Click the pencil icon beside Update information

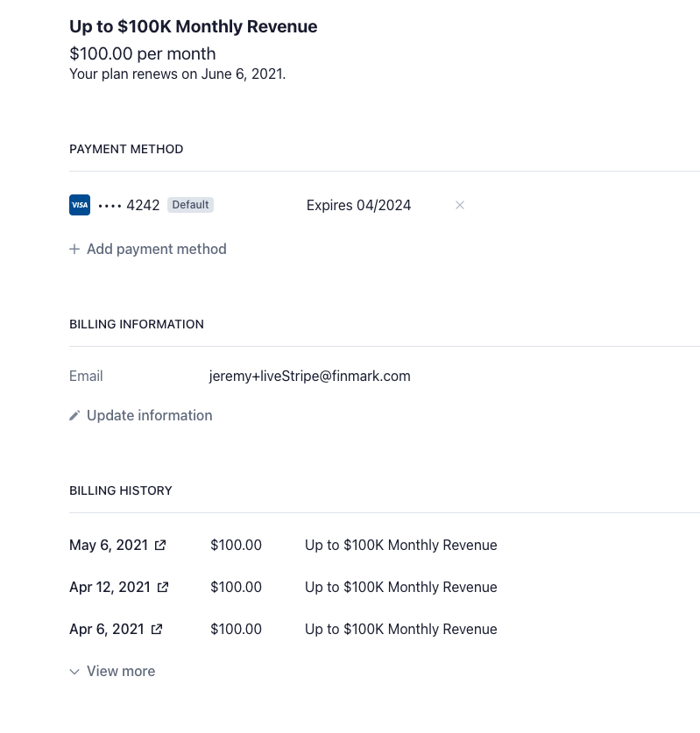pos(74,416)
